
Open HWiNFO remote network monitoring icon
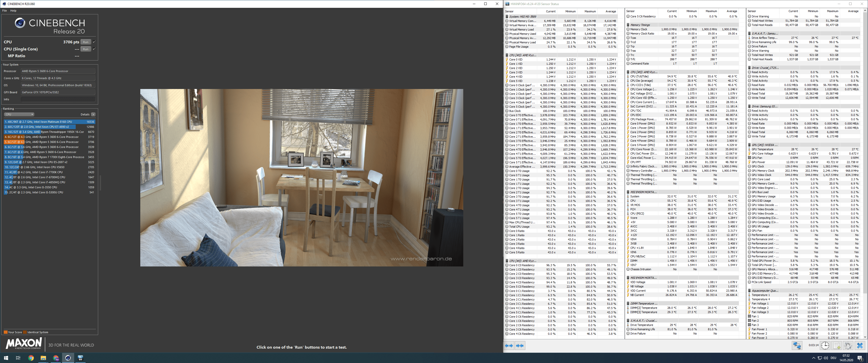pos(797,346)
